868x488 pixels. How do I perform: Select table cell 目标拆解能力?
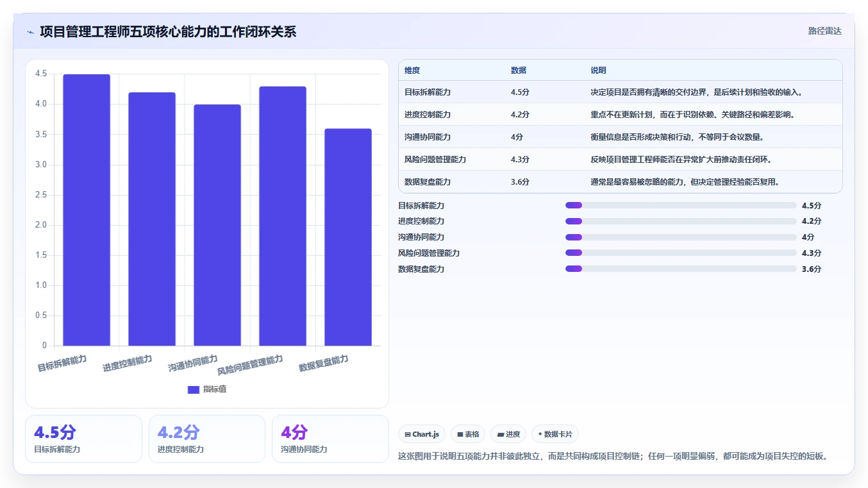pyautogui.click(x=428, y=92)
